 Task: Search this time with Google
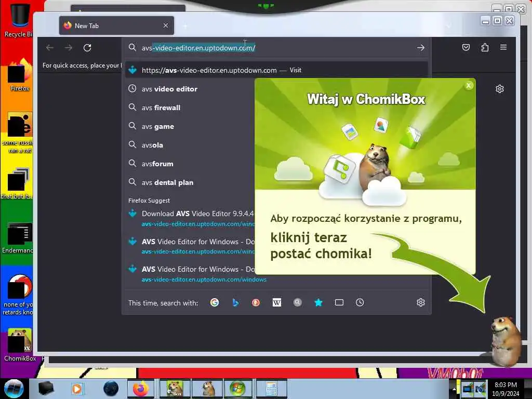215,302
